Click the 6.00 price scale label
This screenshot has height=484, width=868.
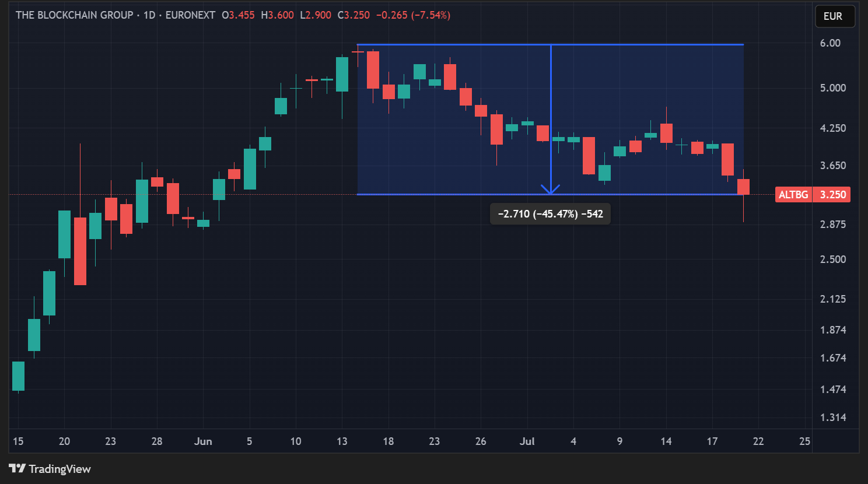(x=830, y=43)
